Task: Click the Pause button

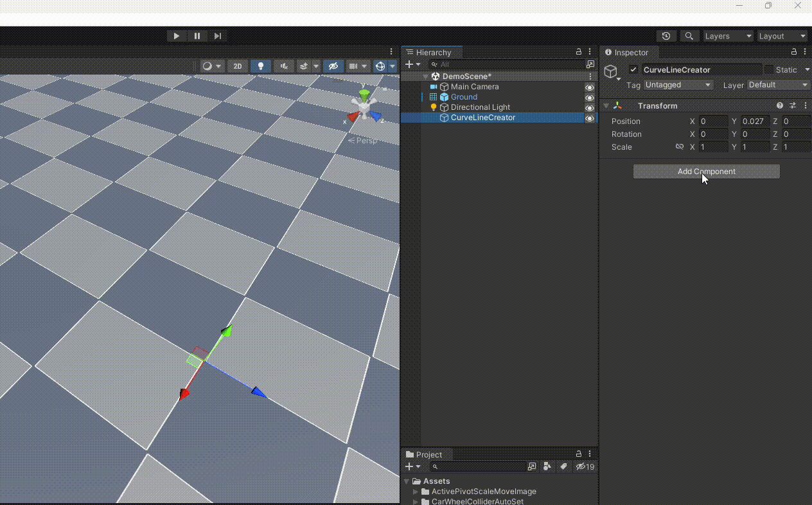Action: pos(197,36)
